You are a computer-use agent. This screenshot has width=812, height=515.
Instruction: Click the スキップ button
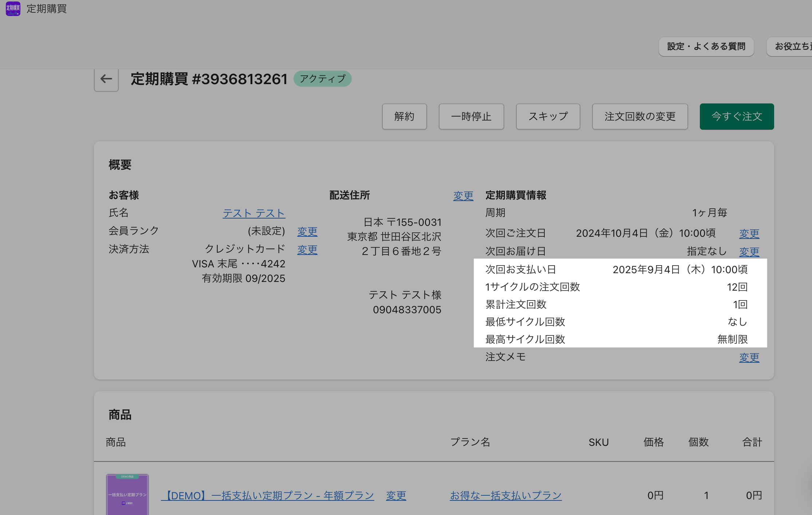[x=548, y=117]
